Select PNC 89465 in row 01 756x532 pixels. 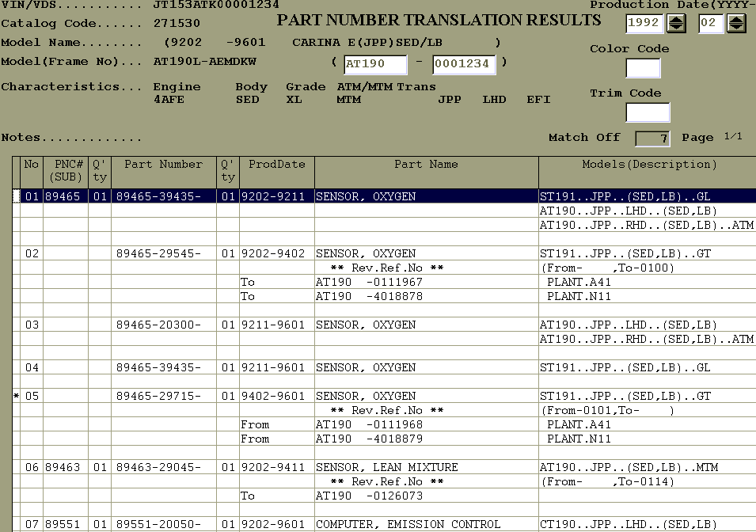click(63, 196)
